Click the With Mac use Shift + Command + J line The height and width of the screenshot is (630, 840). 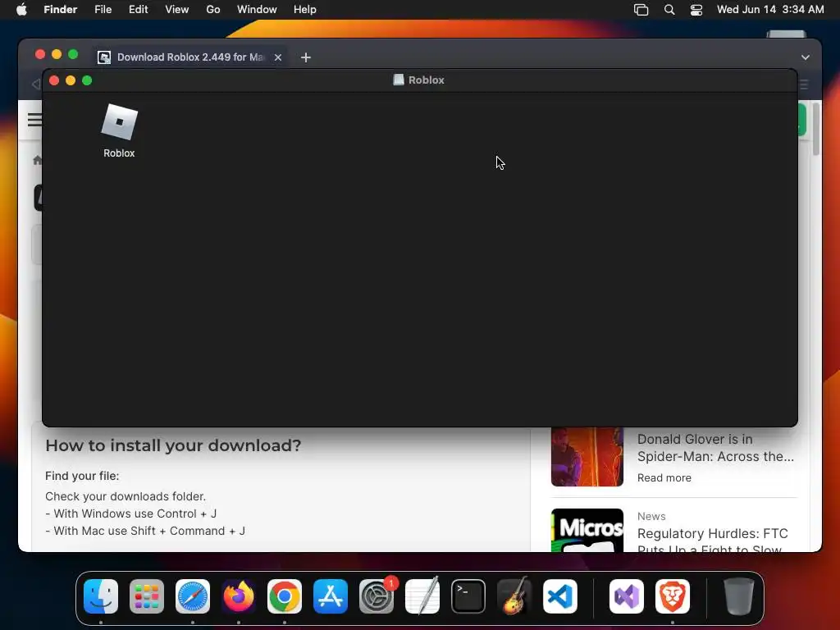point(145,531)
